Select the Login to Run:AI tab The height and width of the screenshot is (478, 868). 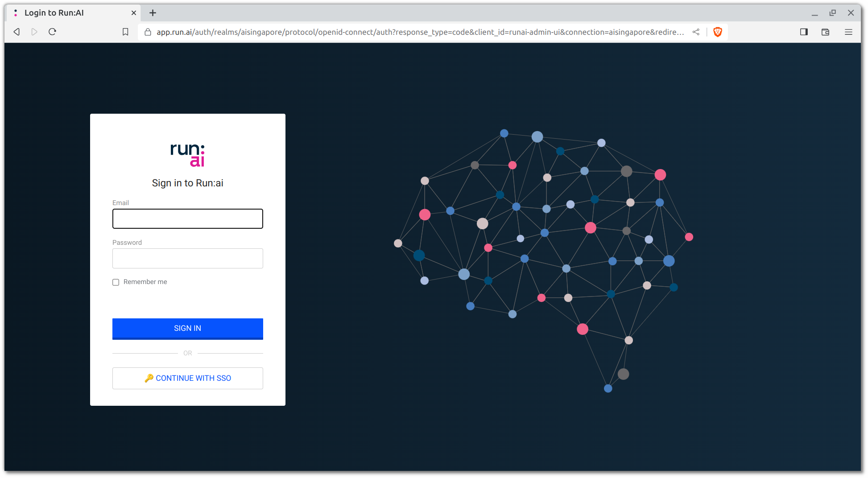click(x=74, y=13)
